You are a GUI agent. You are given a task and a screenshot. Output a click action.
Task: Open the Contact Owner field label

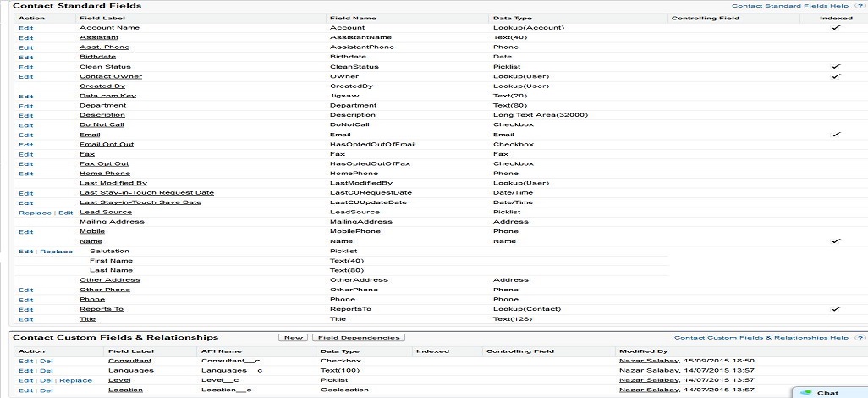111,77
